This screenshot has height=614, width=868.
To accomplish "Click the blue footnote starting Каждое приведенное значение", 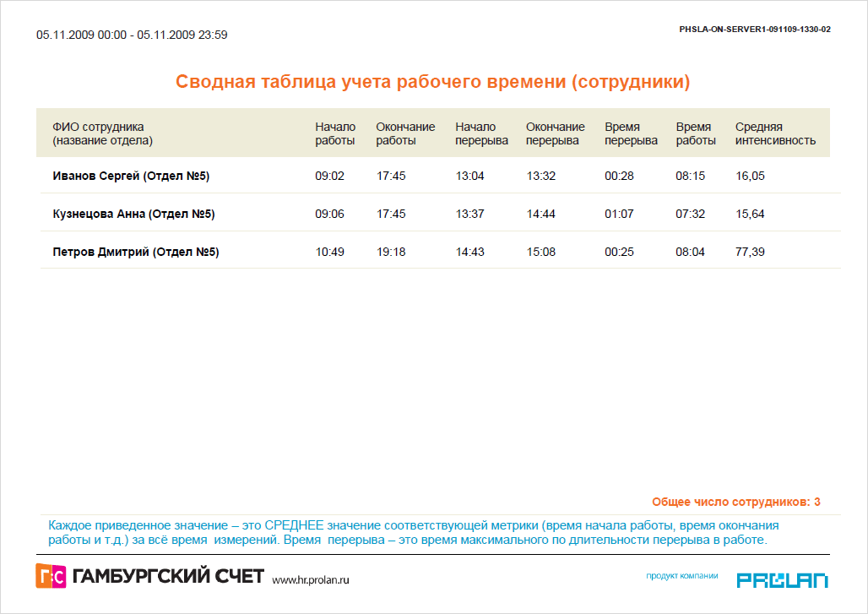I will [x=413, y=533].
